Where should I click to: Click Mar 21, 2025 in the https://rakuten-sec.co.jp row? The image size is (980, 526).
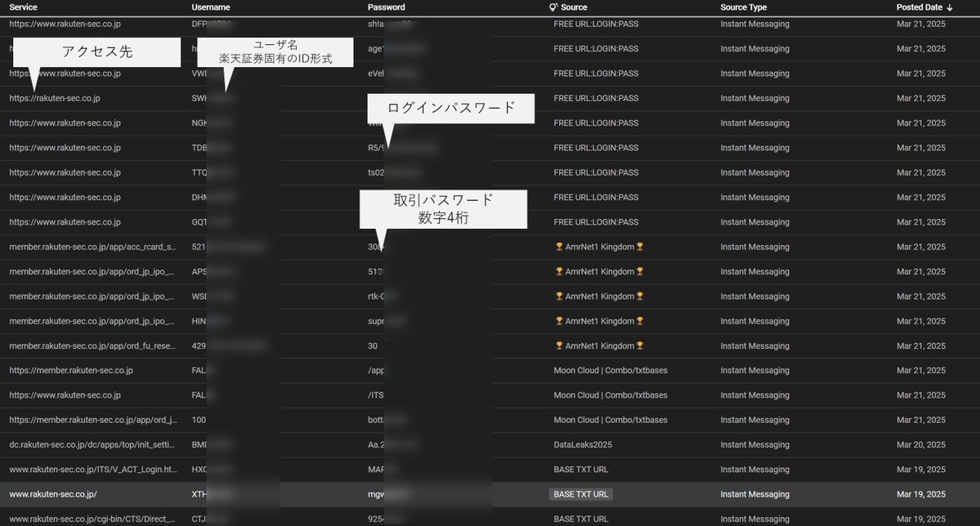921,98
